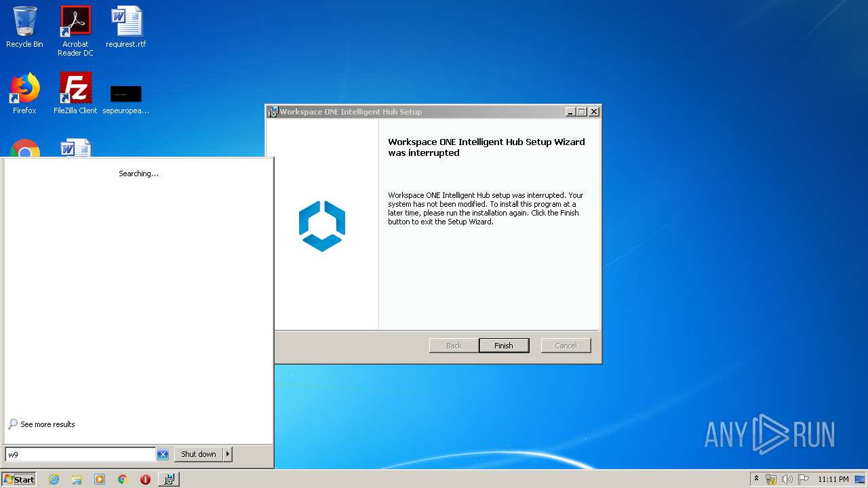The image size is (868, 488).
Task: Open Chrome from the taskbar
Action: pyautogui.click(x=123, y=479)
